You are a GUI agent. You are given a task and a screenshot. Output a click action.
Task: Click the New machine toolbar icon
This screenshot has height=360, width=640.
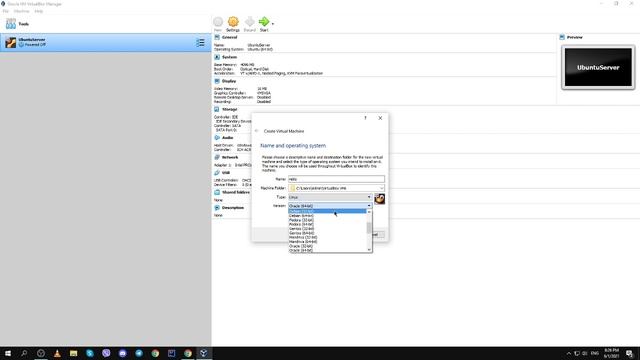(x=218, y=22)
